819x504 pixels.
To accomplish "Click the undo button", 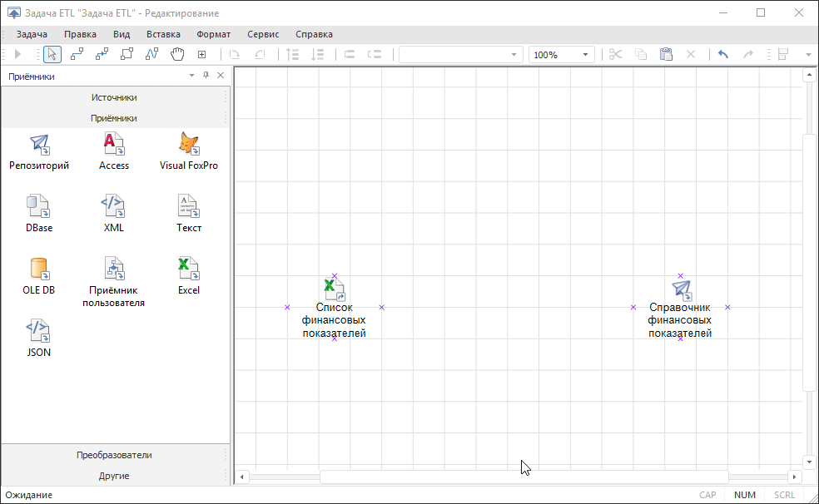I will [x=722, y=55].
